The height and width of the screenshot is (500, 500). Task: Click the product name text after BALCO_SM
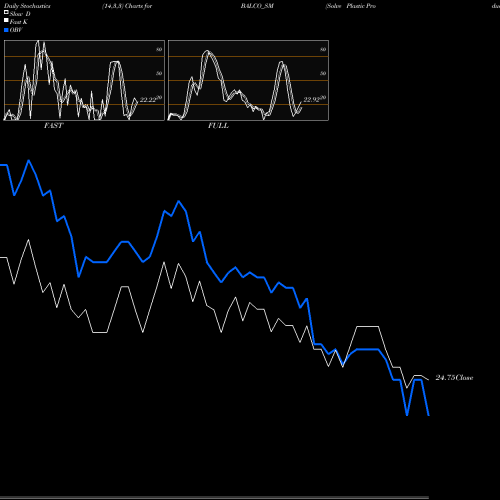351,6
